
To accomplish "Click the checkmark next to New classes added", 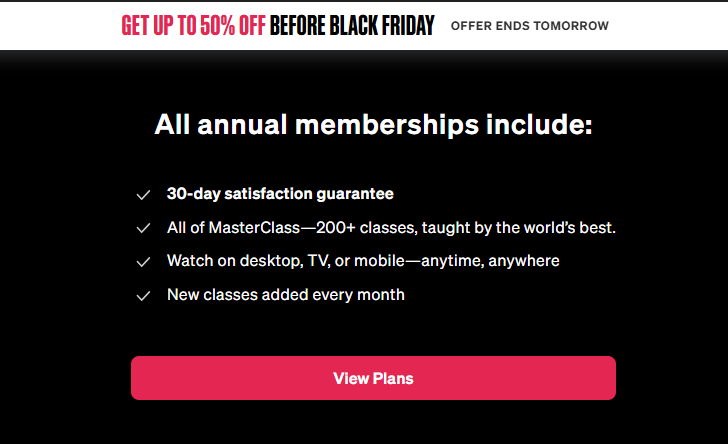I will click(143, 296).
